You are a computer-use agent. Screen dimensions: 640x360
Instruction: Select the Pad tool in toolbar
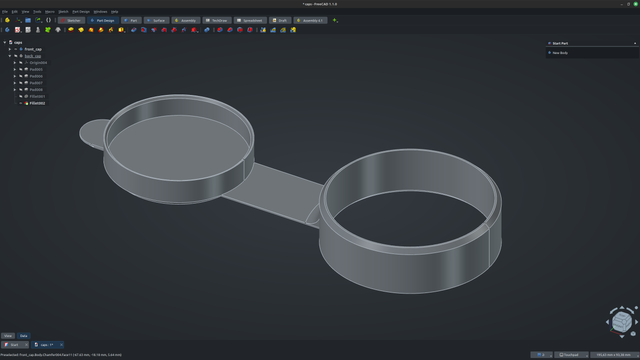point(71,30)
